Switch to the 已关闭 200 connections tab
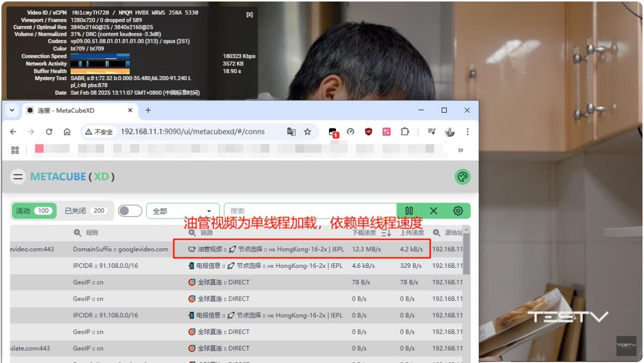Viewport: 644px width, 363px height. click(85, 211)
